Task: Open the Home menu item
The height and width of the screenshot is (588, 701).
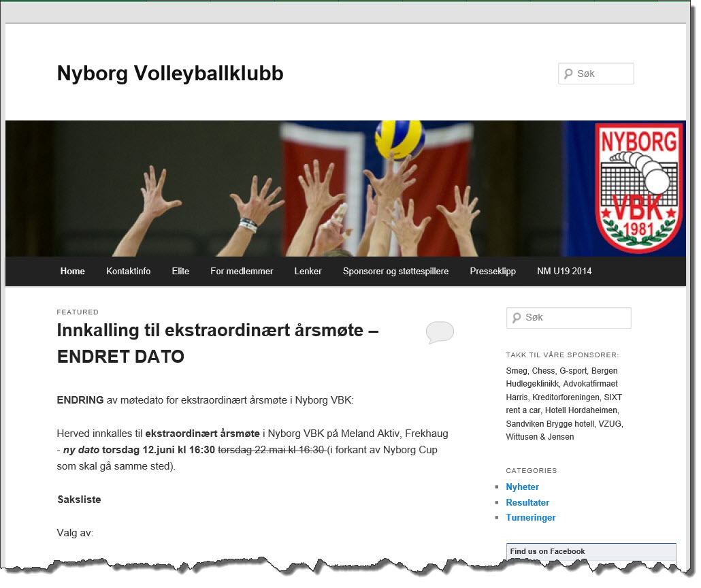Action: pos(73,271)
